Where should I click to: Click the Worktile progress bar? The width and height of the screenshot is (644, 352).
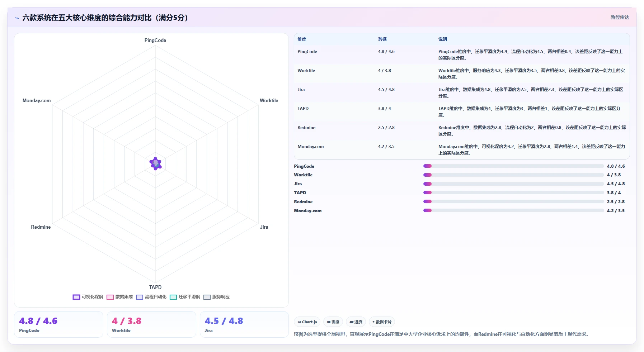513,175
